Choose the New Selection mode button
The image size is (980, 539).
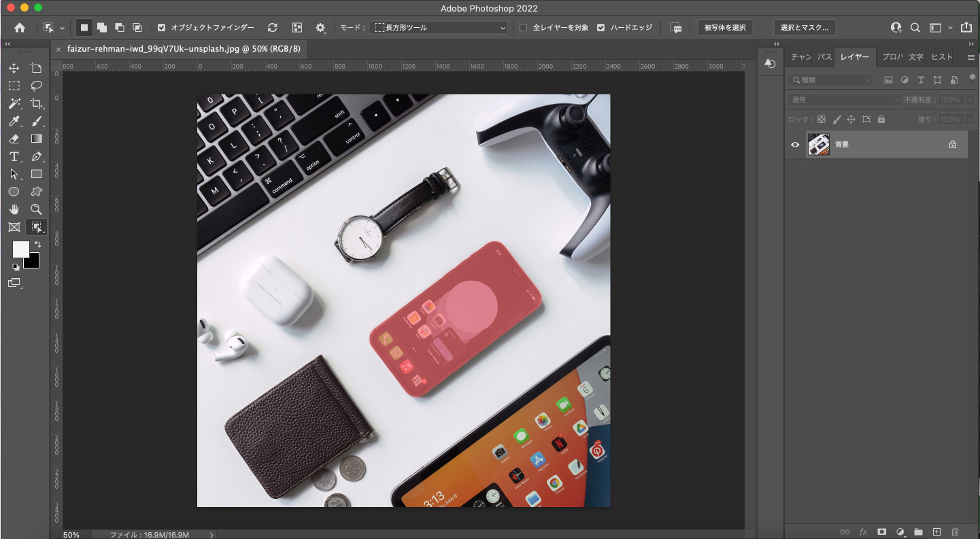[x=84, y=28]
